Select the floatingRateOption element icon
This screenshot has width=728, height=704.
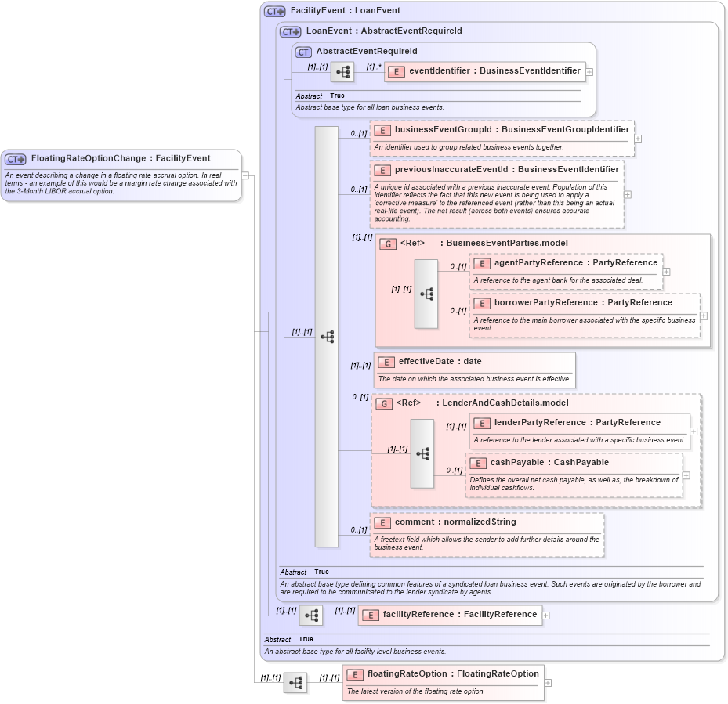[x=354, y=673]
